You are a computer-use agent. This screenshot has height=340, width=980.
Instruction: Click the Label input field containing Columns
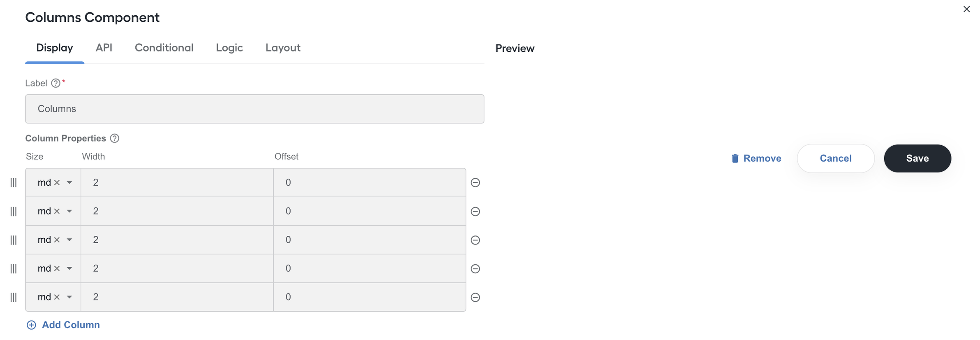point(254,109)
